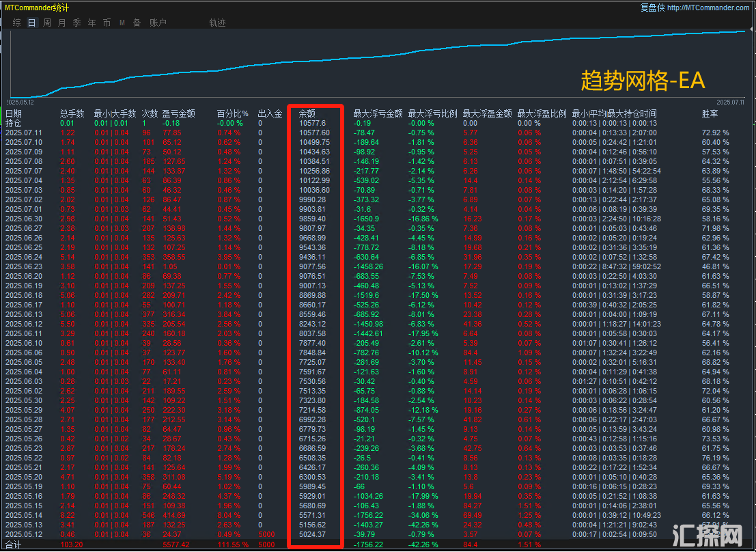The image size is (756, 552).
Task: Select the 日 daily tab
Action: [x=32, y=23]
